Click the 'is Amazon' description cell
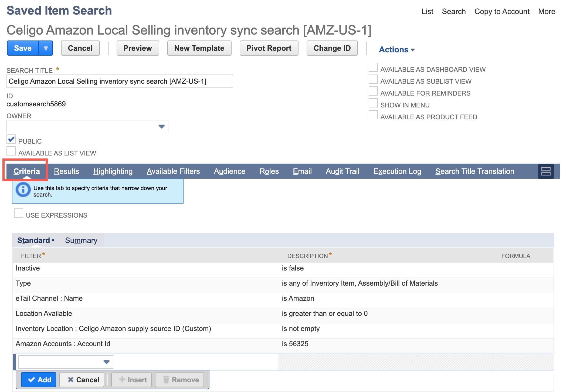The width and height of the screenshot is (563, 392). (x=298, y=298)
